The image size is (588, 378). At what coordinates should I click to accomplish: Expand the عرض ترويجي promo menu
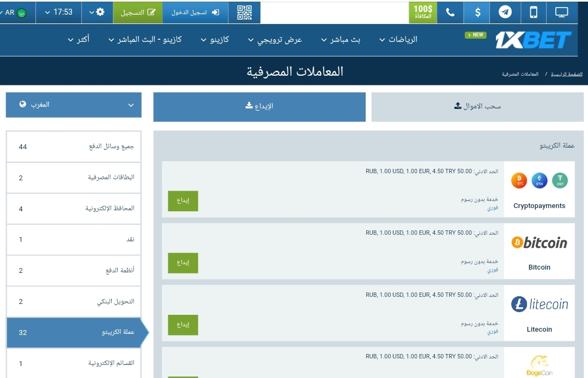pyautogui.click(x=275, y=39)
